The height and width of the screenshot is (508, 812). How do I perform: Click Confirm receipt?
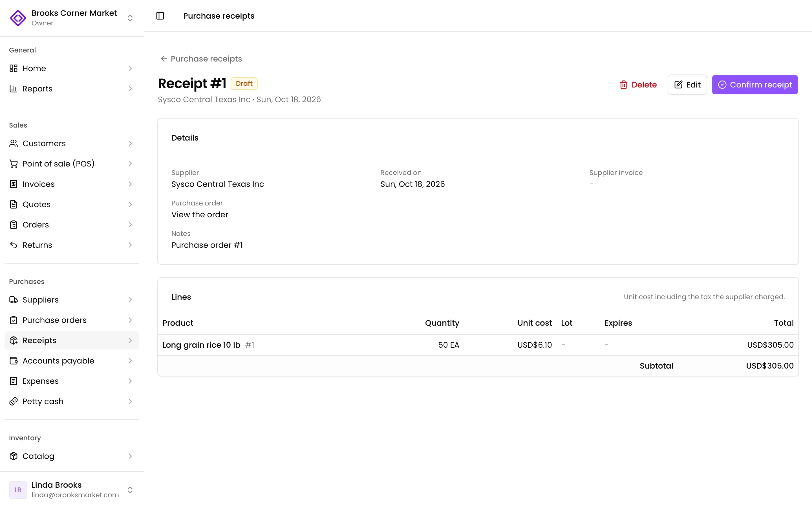click(754, 85)
